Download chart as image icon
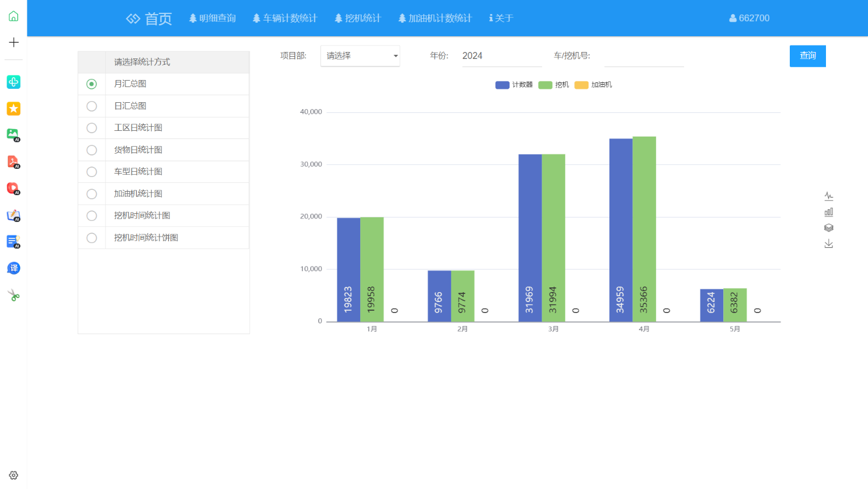Viewport: 868px width, 489px height. pyautogui.click(x=828, y=244)
